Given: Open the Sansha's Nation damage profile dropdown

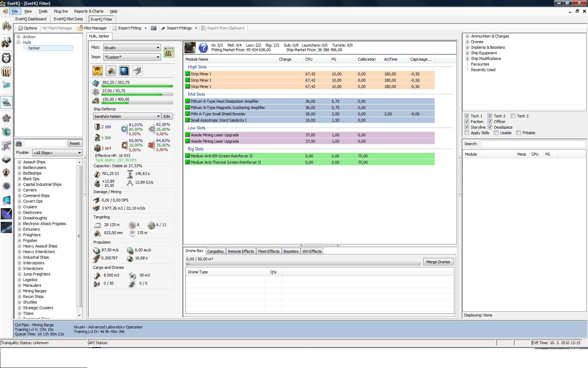Looking at the screenshot, I should coord(127,116).
